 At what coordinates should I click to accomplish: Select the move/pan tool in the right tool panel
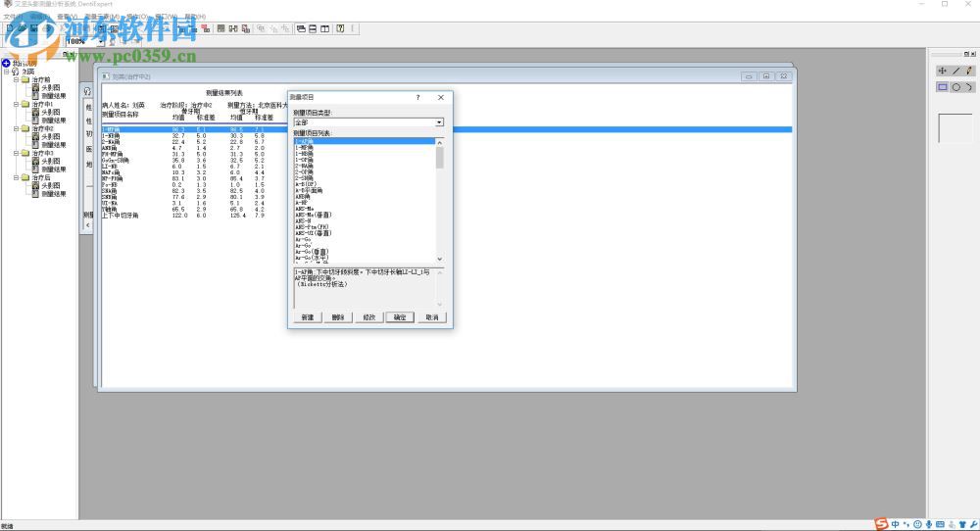[942, 71]
